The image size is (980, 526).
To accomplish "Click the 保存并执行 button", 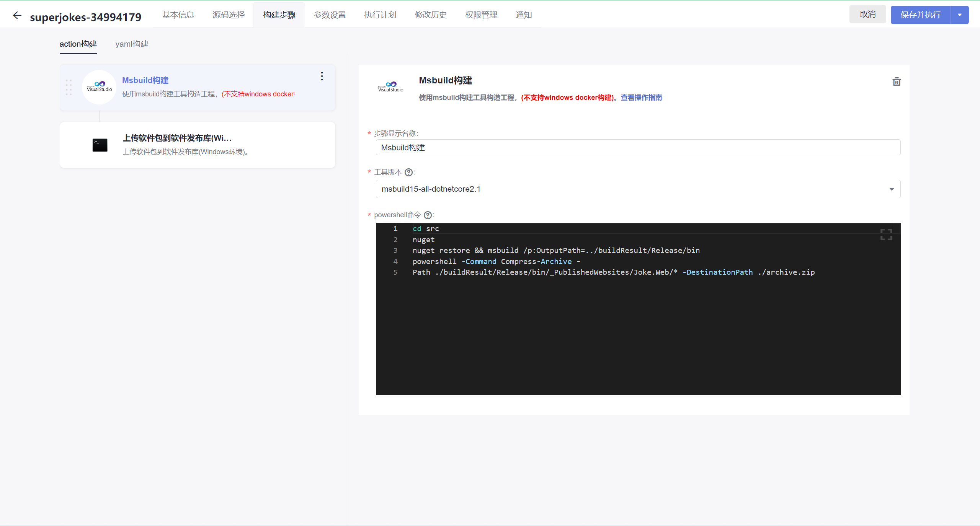I will [x=920, y=15].
